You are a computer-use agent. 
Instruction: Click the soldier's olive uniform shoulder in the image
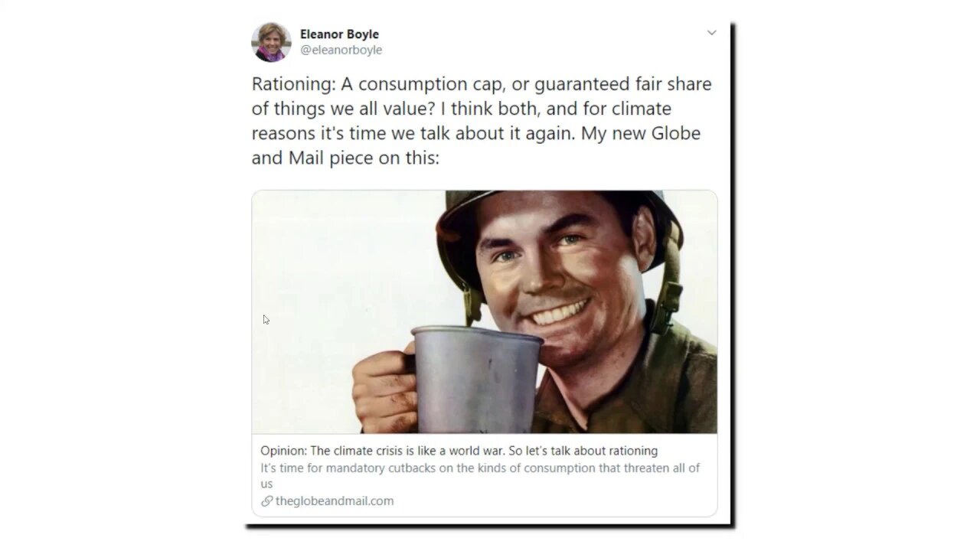tap(674, 383)
